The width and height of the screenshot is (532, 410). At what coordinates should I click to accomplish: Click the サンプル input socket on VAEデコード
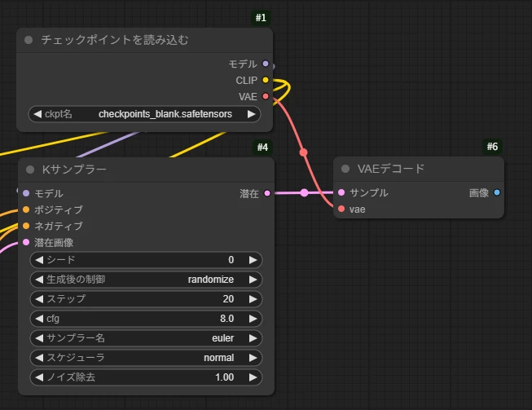[x=341, y=193]
